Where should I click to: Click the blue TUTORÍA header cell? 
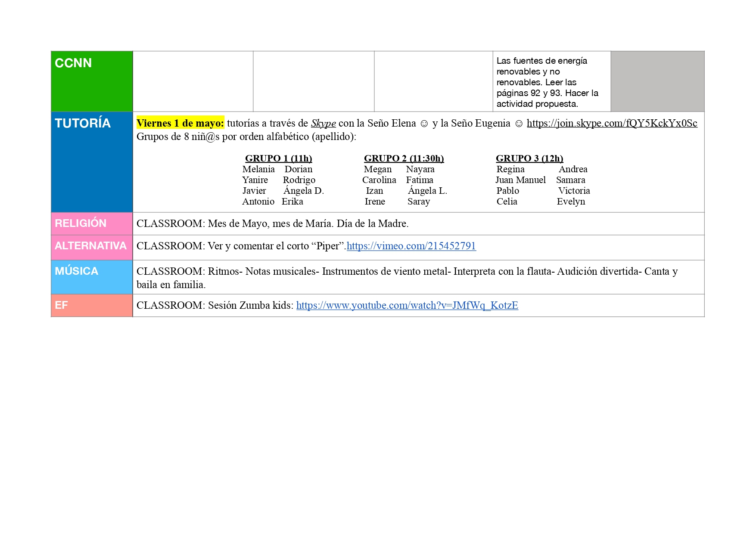coord(92,162)
